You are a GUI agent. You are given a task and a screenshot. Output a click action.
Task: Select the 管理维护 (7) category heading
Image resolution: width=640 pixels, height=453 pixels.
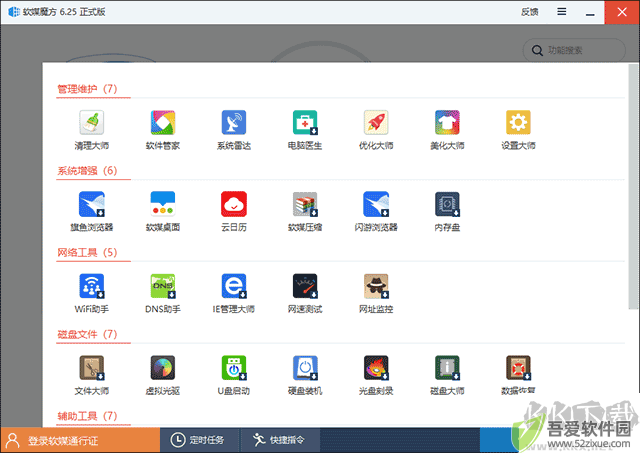tap(87, 89)
